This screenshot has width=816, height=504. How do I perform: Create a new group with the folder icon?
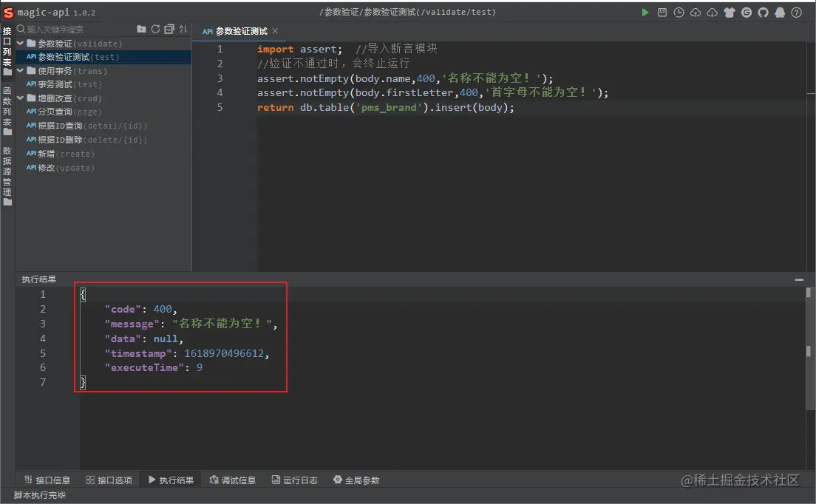(x=142, y=29)
